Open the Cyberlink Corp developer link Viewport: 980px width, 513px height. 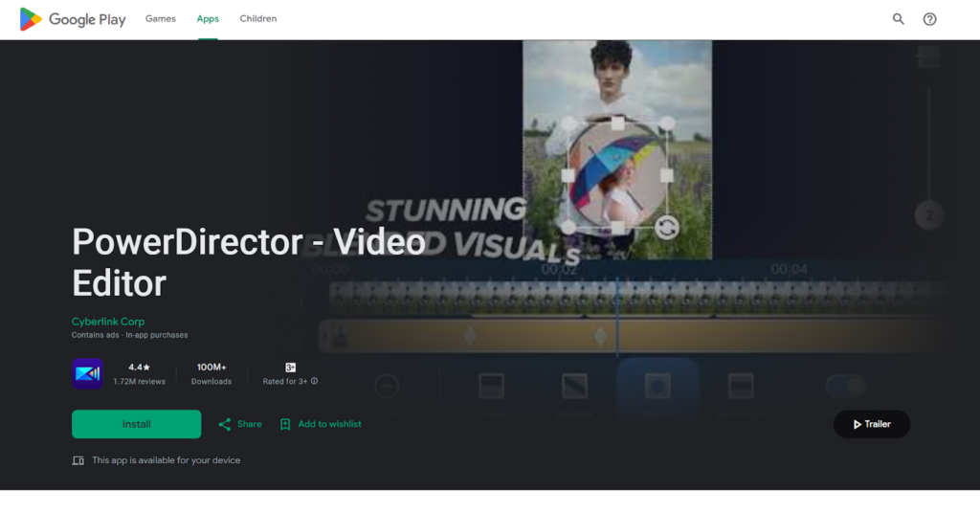(108, 322)
